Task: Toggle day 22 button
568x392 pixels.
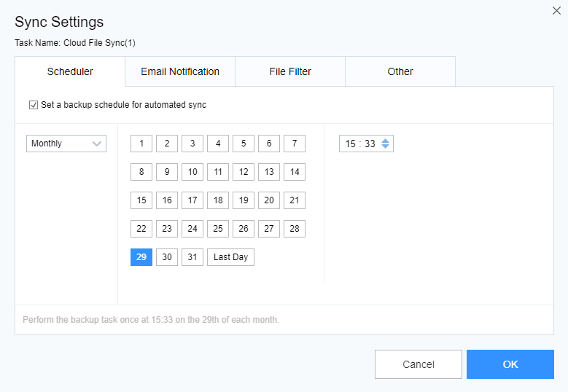Action: coord(141,229)
